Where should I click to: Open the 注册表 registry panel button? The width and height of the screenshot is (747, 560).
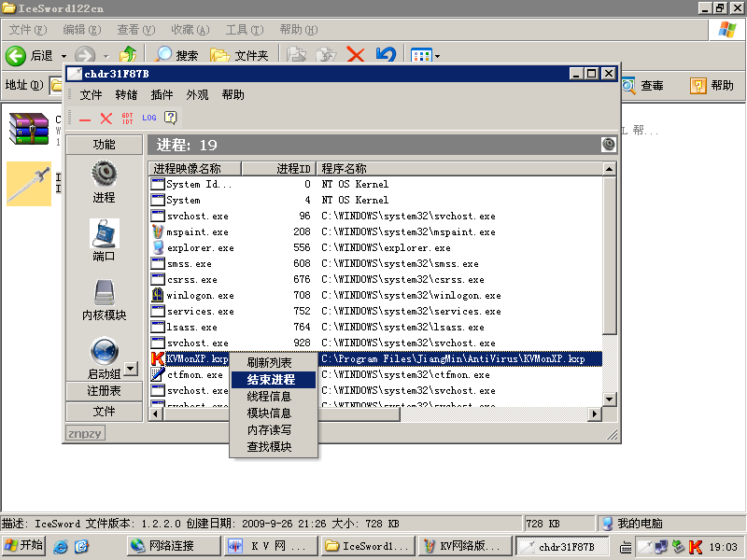(105, 391)
